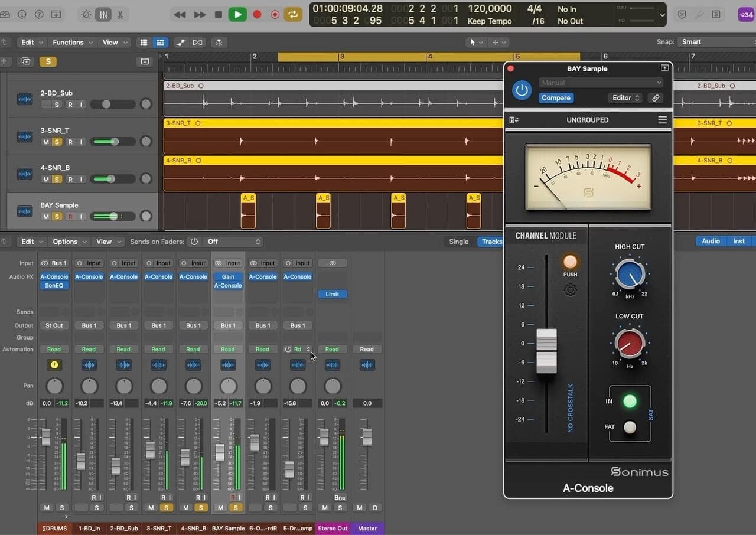Click the Compare button in the plugin header
Viewport: 756px width, 535px height.
coord(556,97)
